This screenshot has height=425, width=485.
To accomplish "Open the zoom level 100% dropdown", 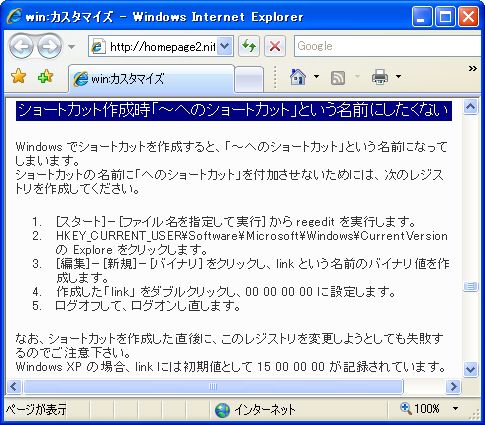I will click(x=455, y=408).
